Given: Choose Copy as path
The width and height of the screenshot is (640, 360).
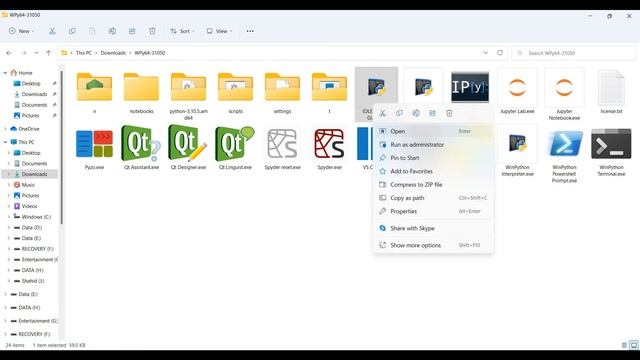Looking at the screenshot, I should coord(433,198).
